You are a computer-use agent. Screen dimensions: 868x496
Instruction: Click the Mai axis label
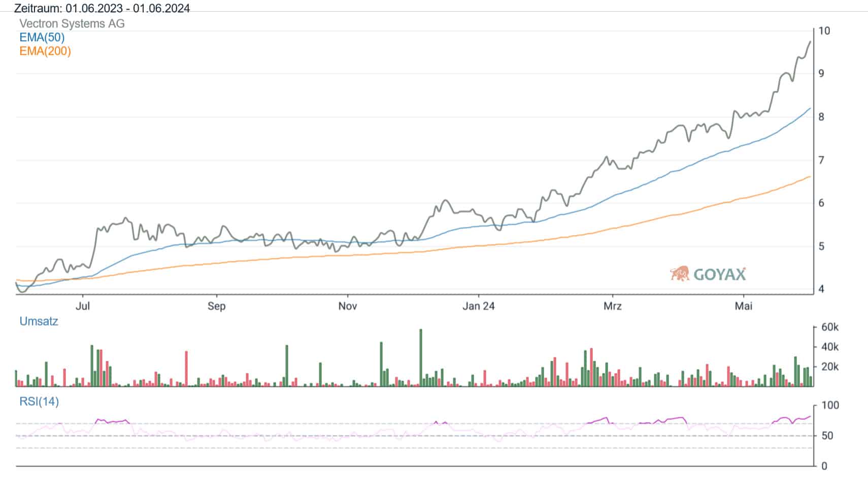click(x=744, y=306)
